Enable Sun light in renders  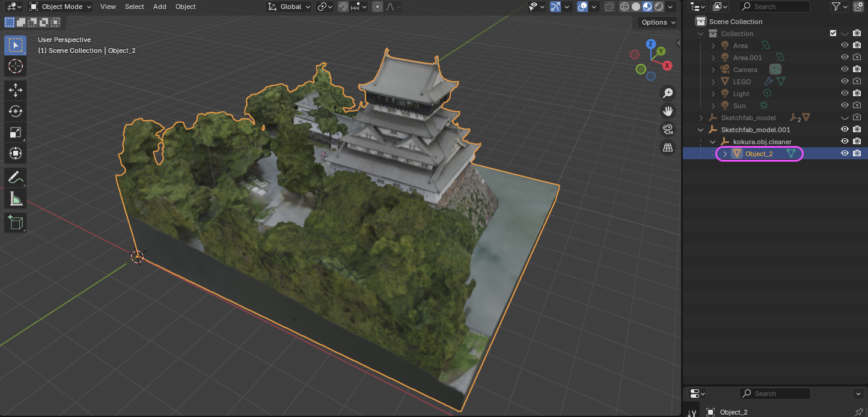pyautogui.click(x=857, y=106)
